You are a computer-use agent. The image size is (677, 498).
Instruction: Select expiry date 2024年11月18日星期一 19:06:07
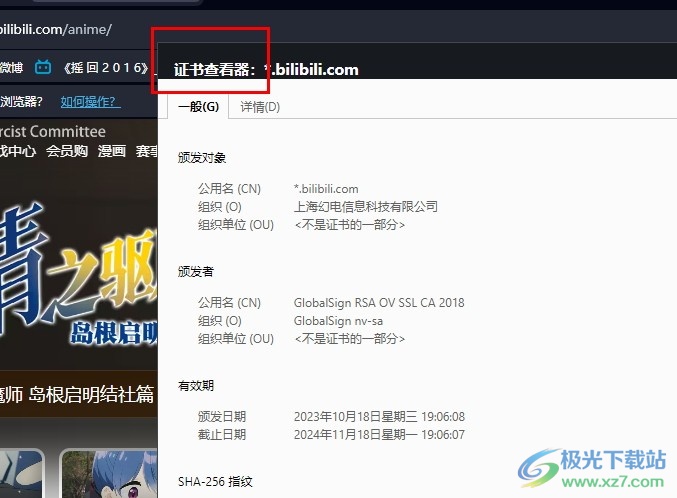379,435
